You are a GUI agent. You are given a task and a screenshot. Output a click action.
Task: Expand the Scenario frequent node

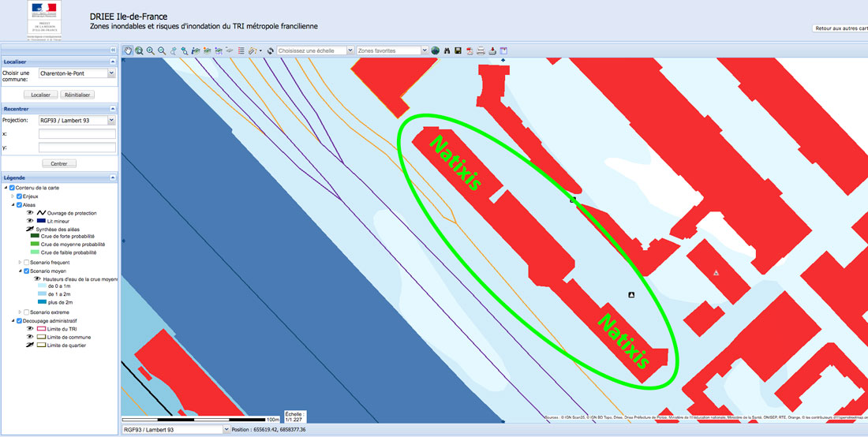click(20, 262)
